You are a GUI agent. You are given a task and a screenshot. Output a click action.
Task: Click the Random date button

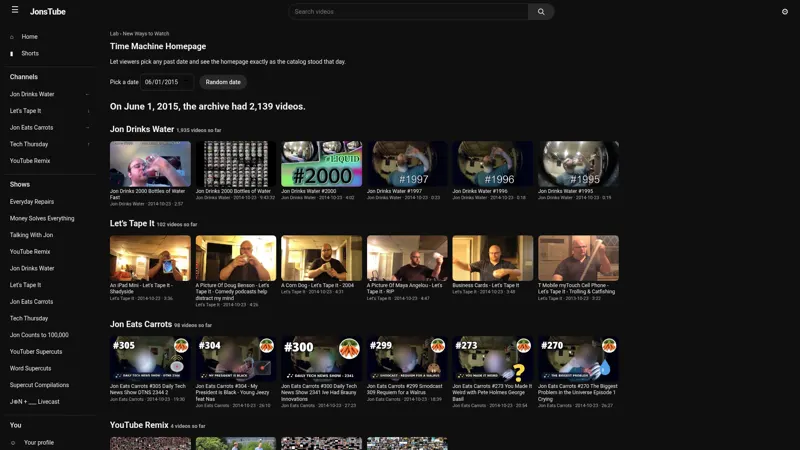point(223,82)
